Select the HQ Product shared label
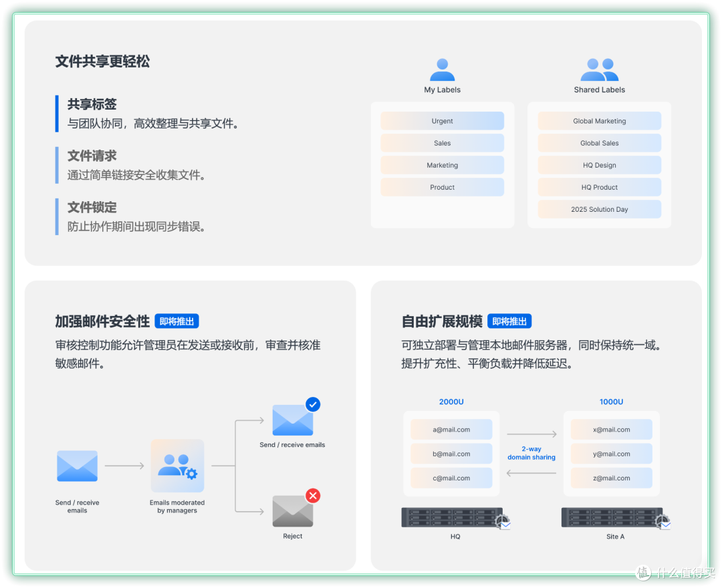The height and width of the screenshot is (588, 722). [x=600, y=187]
